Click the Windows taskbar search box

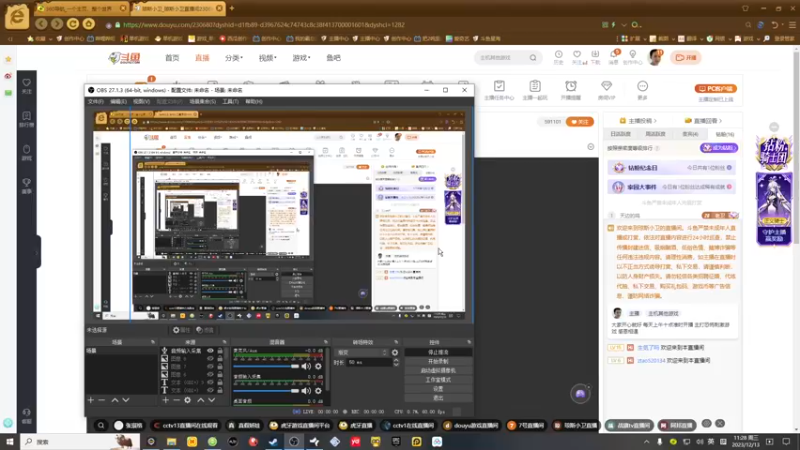(x=80, y=441)
